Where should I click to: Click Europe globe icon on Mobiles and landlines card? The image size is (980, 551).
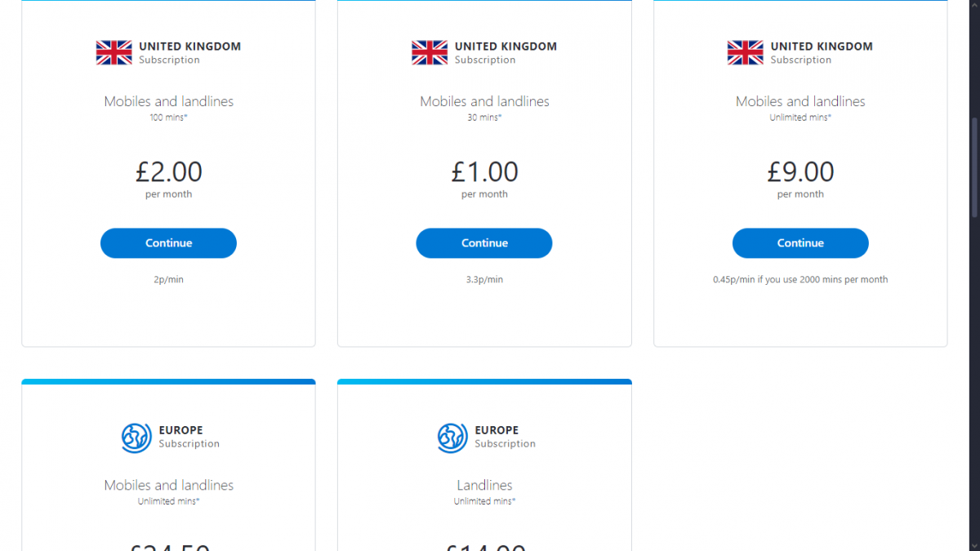tap(136, 438)
